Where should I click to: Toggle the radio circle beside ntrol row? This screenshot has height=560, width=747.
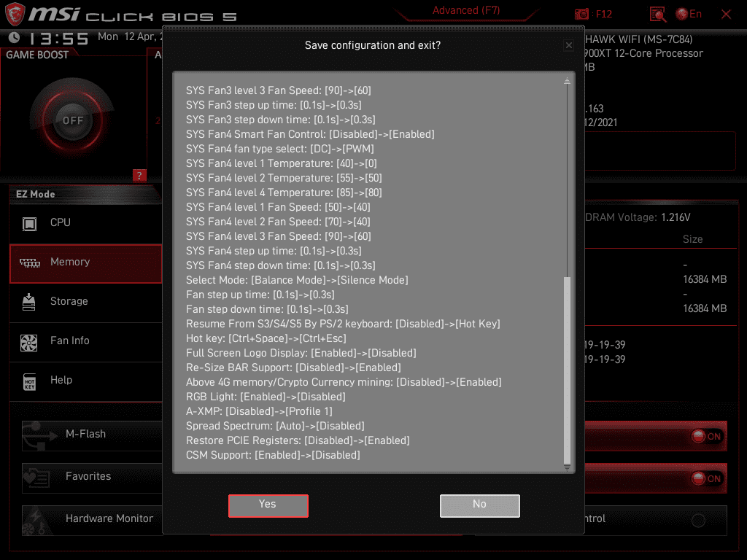[698, 521]
